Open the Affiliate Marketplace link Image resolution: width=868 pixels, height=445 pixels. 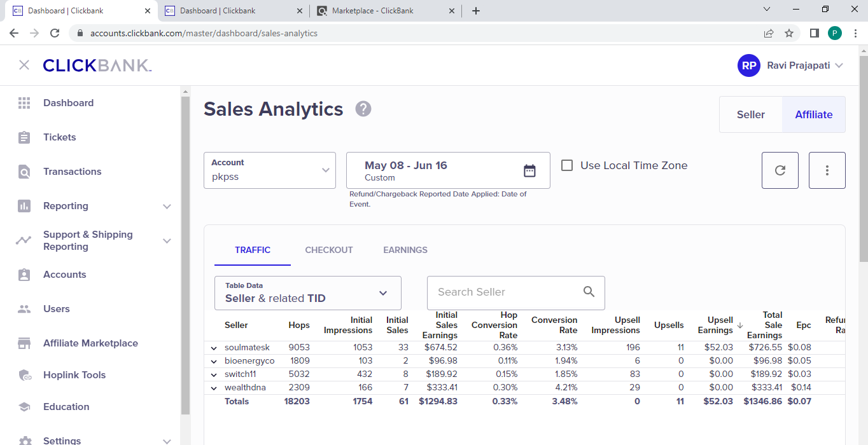90,343
